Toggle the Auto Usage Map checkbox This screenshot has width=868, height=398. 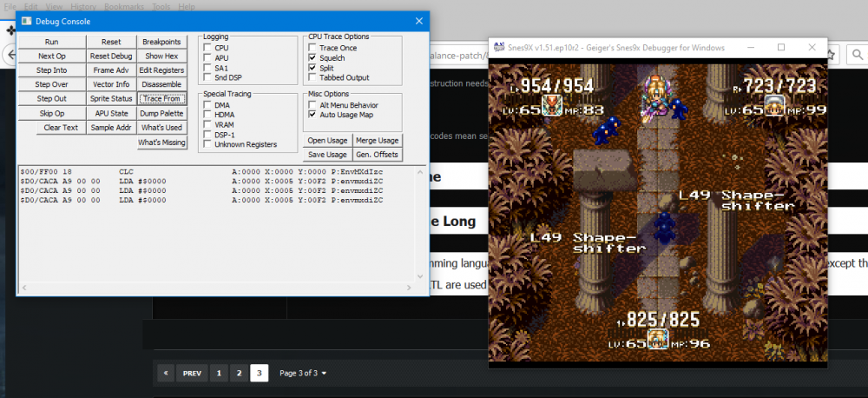(312, 115)
